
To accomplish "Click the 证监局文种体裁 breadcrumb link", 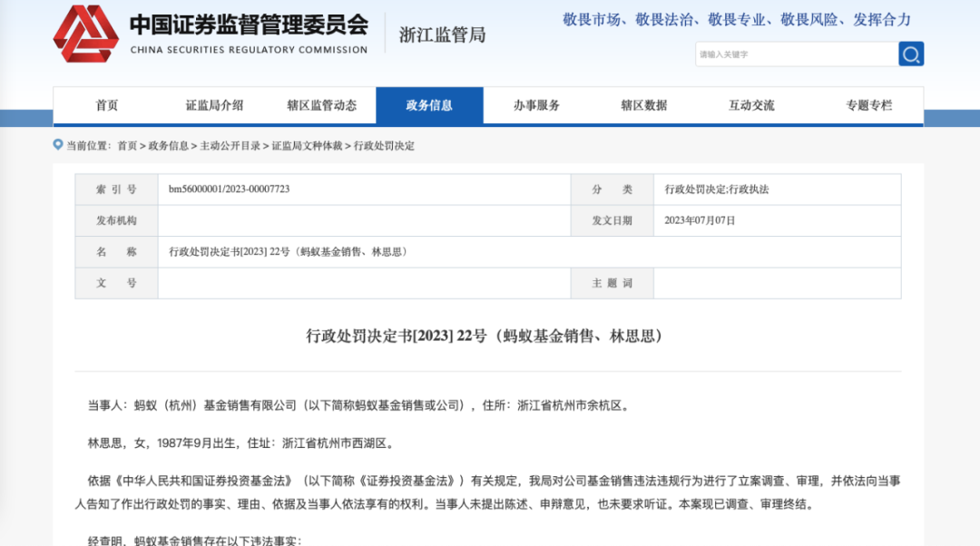I will click(x=307, y=145).
